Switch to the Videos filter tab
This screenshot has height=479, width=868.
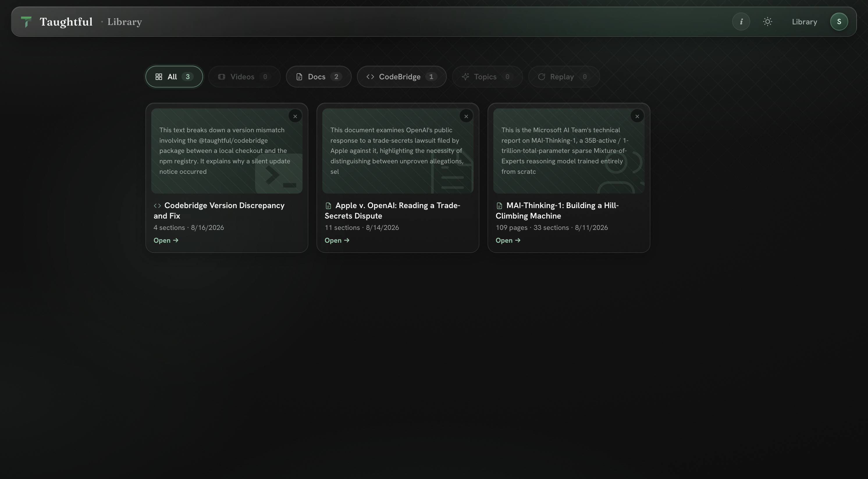(244, 77)
